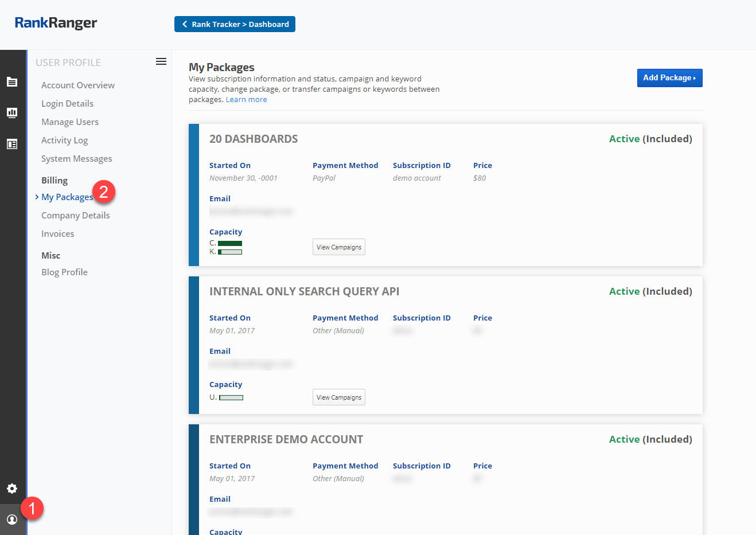
Task: Select System Messages in sidebar
Action: 76,159
